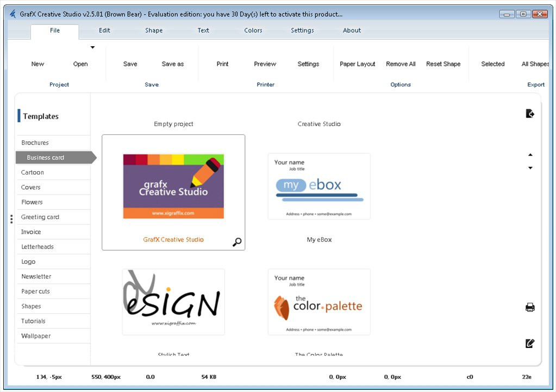Image resolution: width=556 pixels, height=392 pixels.
Task: Select Cartoon template category
Action: tap(53, 172)
